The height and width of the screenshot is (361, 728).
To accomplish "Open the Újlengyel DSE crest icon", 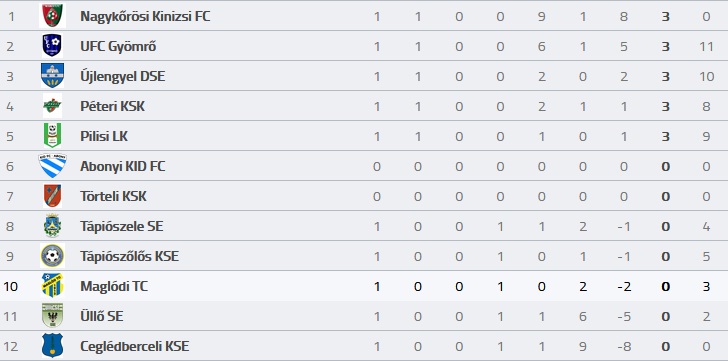I will tap(52, 76).
